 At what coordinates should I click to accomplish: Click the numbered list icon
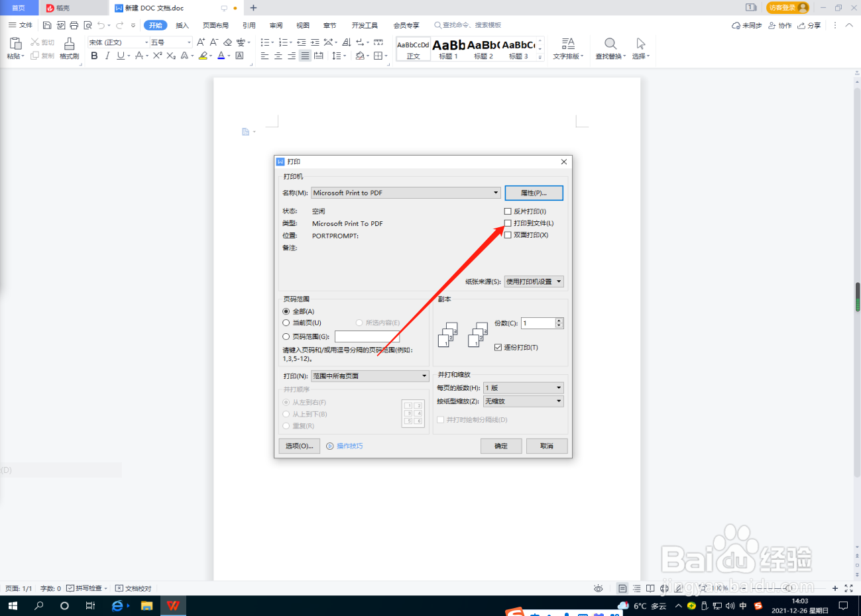[283, 42]
